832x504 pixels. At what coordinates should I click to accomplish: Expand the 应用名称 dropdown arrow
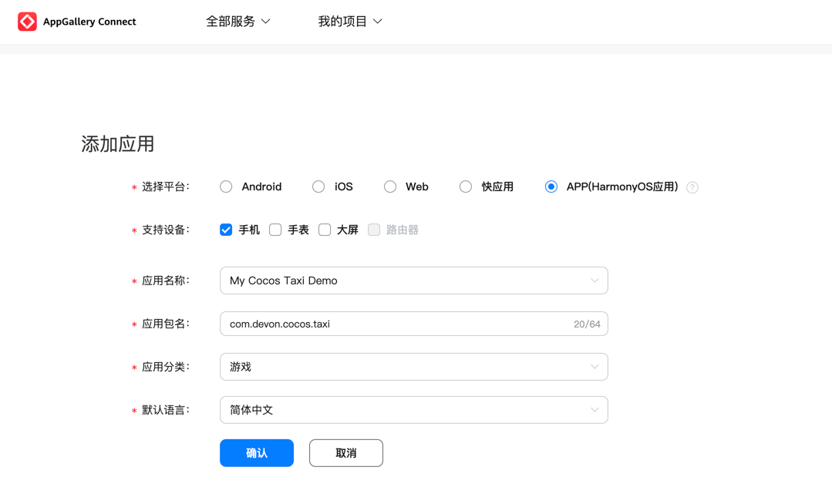(595, 280)
